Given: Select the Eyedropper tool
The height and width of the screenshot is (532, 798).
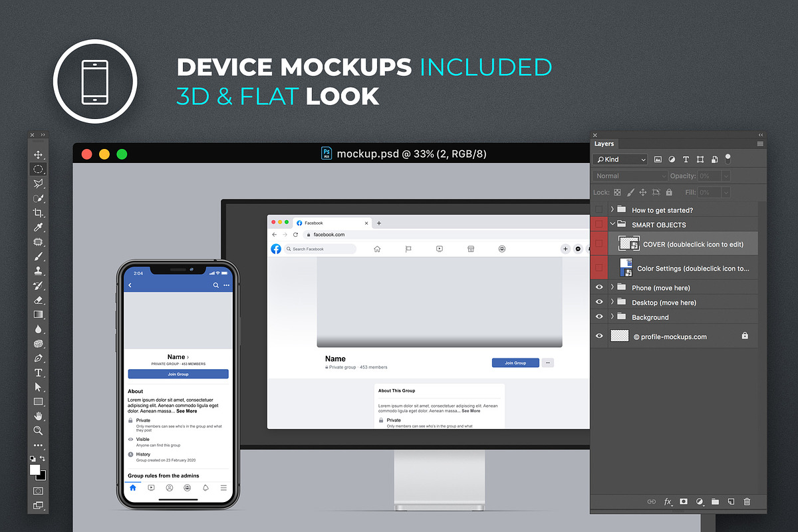Looking at the screenshot, I should [38, 227].
